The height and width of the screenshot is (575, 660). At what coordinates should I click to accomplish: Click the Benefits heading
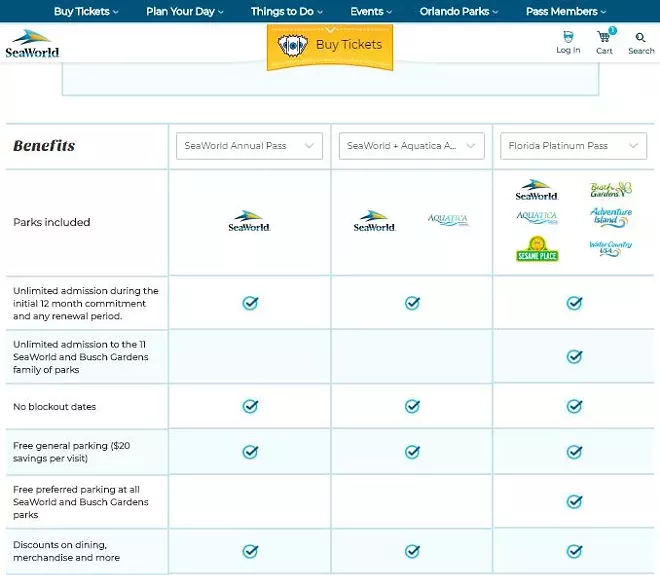click(x=44, y=146)
